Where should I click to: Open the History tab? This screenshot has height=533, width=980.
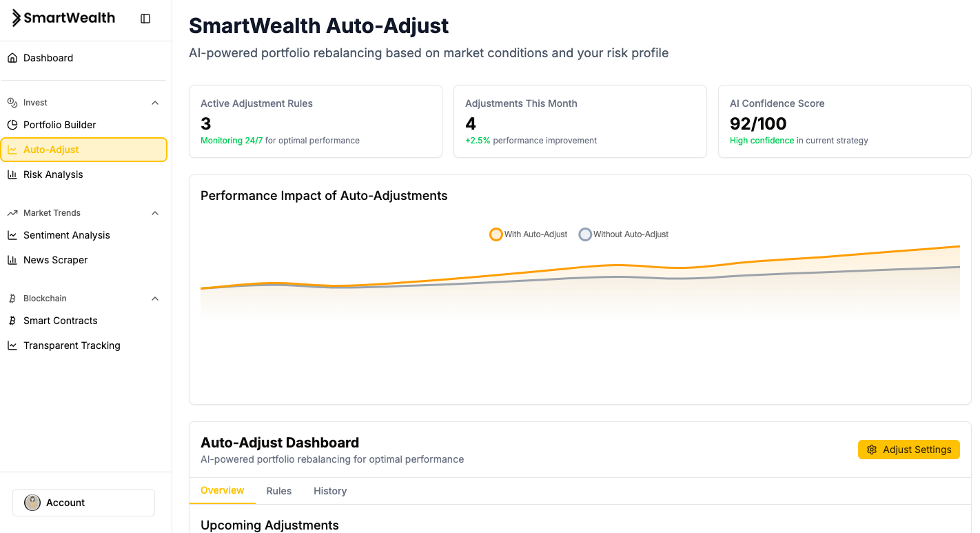coord(330,491)
